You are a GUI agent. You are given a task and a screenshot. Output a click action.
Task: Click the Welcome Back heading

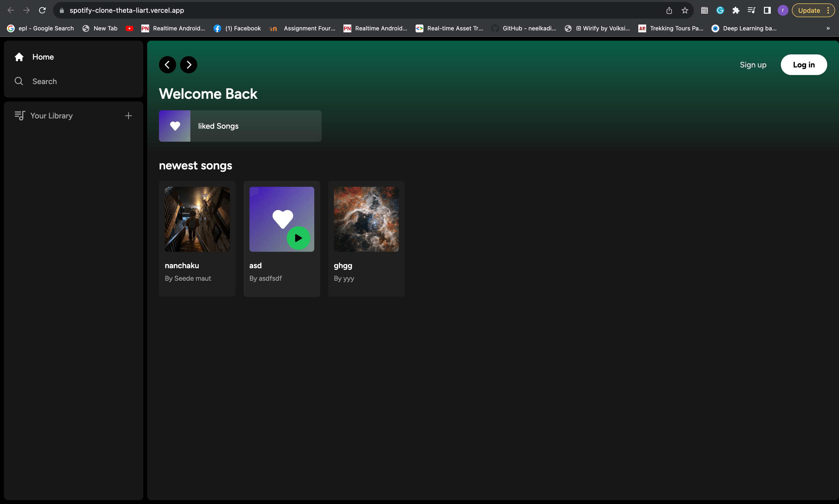208,94
